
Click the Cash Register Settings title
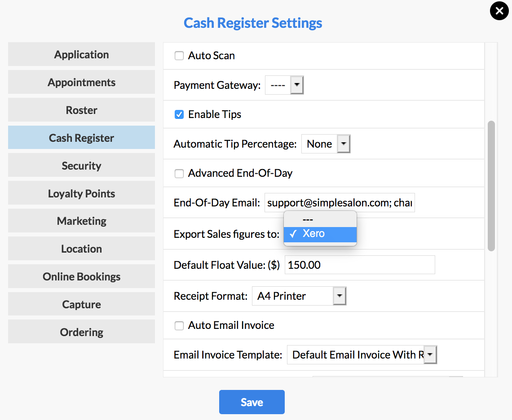[253, 23]
